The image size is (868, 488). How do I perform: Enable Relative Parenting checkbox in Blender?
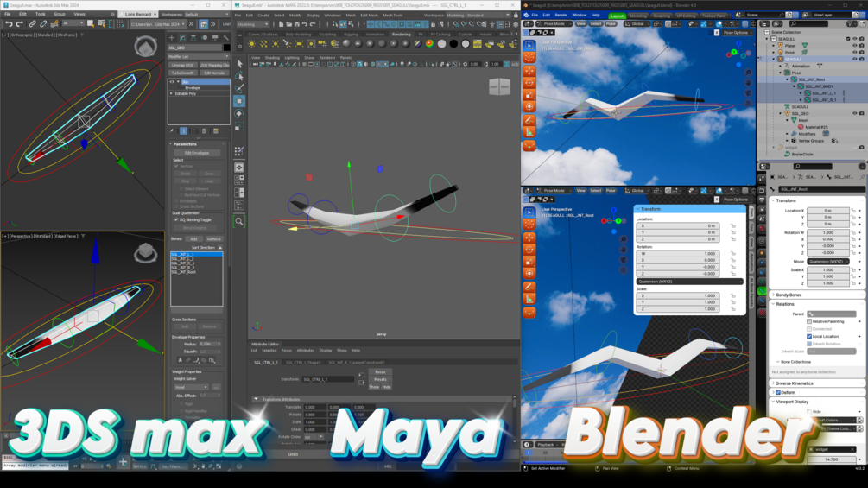coord(809,321)
